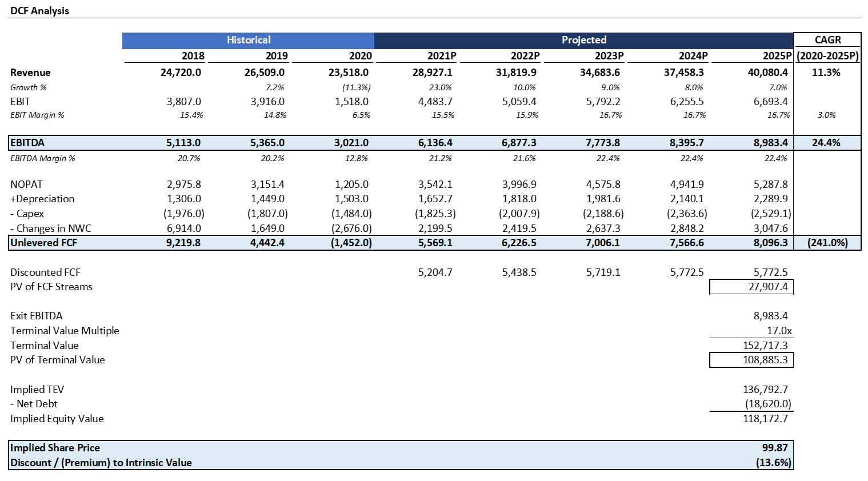Select the EBITDA row label

point(27,143)
